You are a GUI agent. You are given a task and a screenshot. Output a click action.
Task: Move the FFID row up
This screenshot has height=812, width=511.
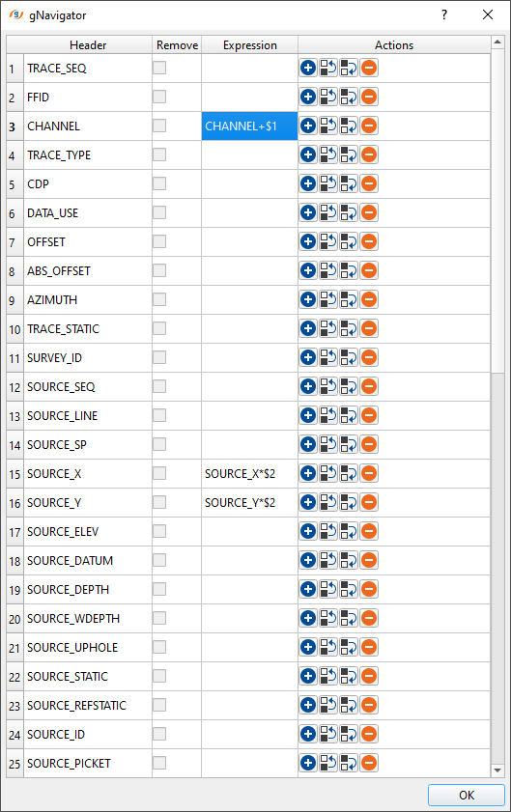point(328,97)
